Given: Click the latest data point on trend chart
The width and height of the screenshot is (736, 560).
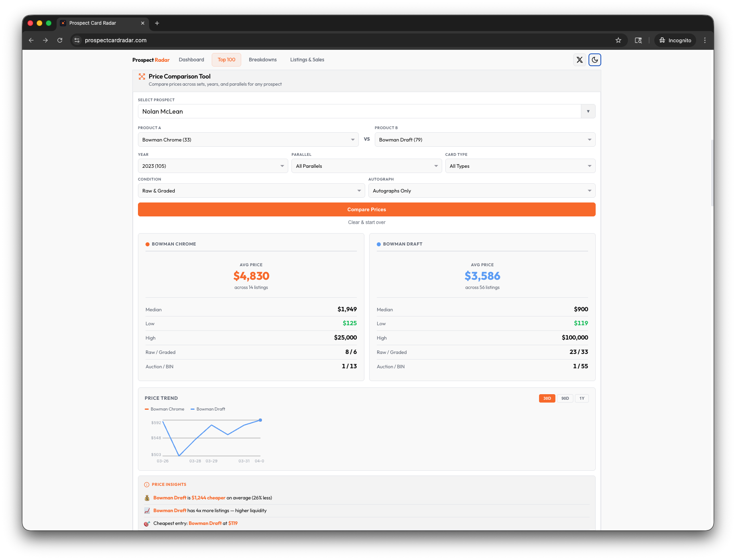Looking at the screenshot, I should (x=260, y=420).
